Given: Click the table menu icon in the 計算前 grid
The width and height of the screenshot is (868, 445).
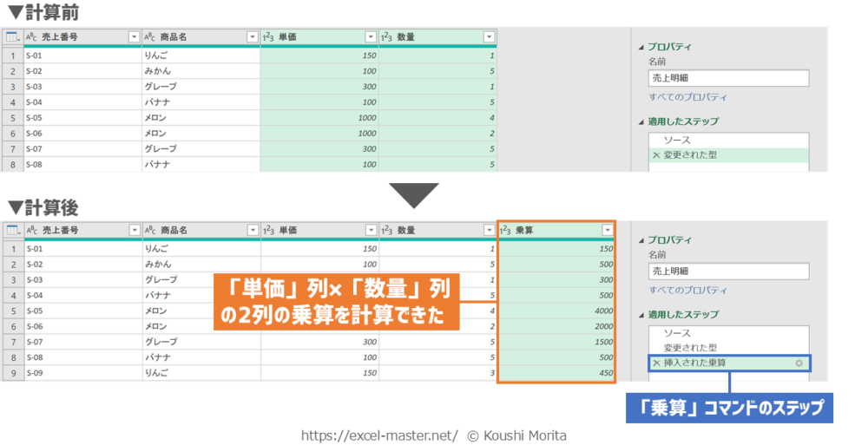Looking at the screenshot, I should 12,37.
